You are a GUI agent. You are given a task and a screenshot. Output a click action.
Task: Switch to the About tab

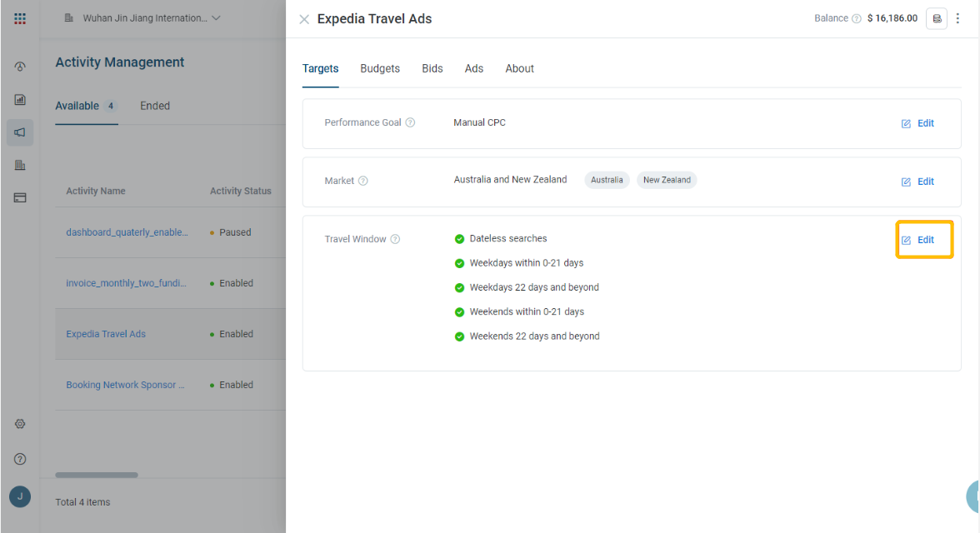pos(519,69)
